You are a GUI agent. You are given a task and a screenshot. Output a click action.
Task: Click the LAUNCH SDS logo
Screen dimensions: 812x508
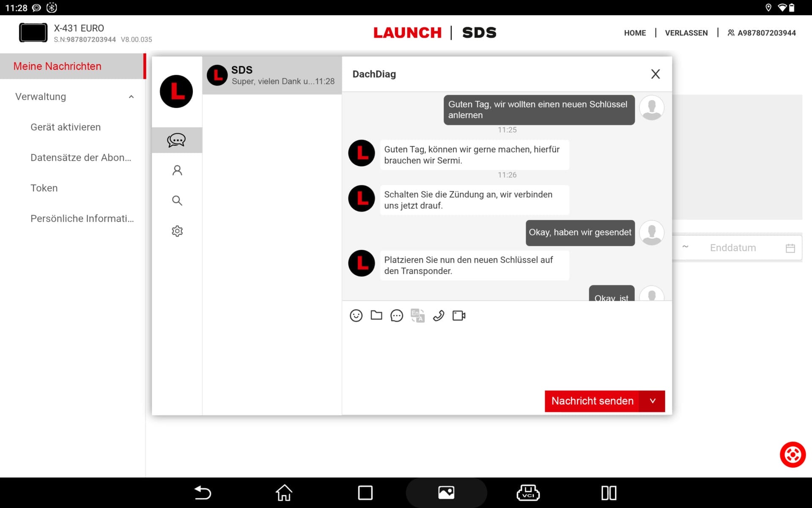[435, 33]
